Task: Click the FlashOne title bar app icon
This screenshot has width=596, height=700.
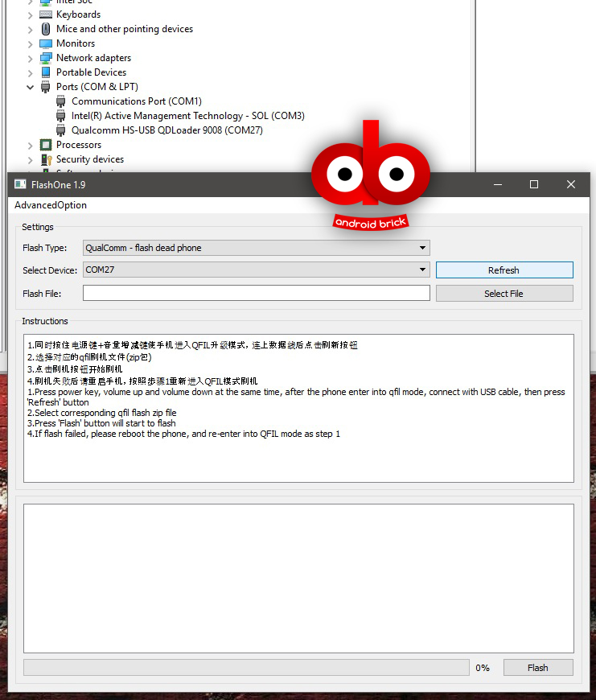Action: click(20, 184)
